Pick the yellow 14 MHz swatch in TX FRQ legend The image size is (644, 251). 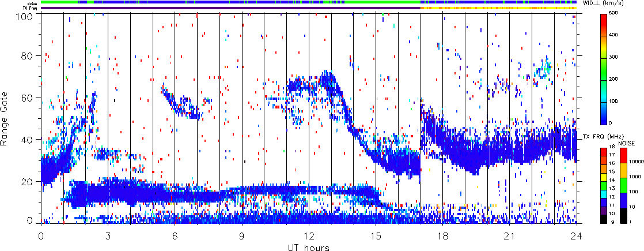[x=605, y=178]
